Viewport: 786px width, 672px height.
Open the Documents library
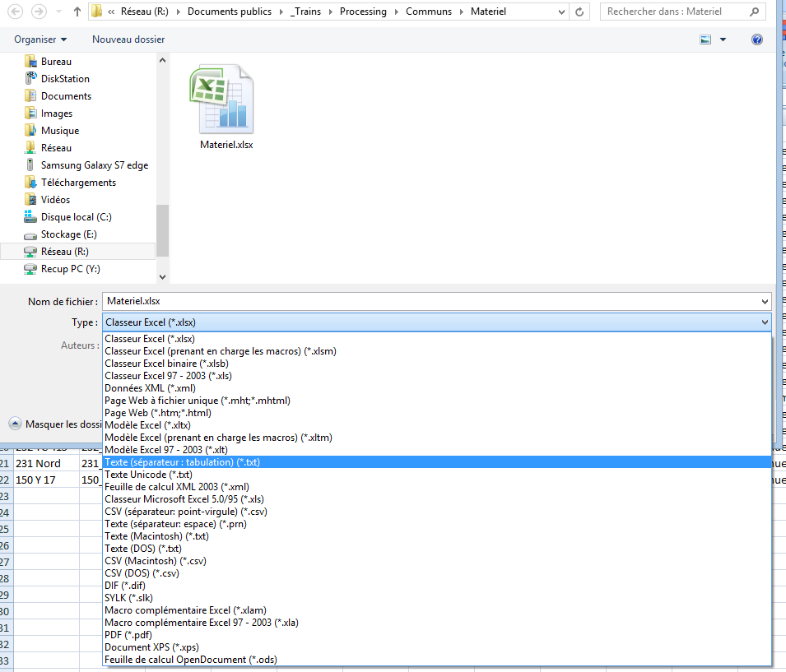(58, 96)
